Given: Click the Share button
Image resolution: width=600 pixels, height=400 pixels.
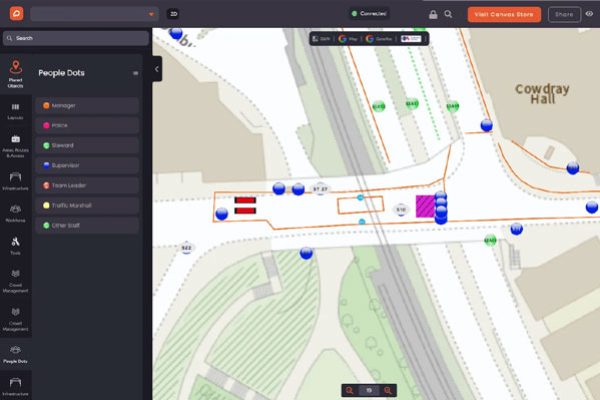Looking at the screenshot, I should [564, 15].
